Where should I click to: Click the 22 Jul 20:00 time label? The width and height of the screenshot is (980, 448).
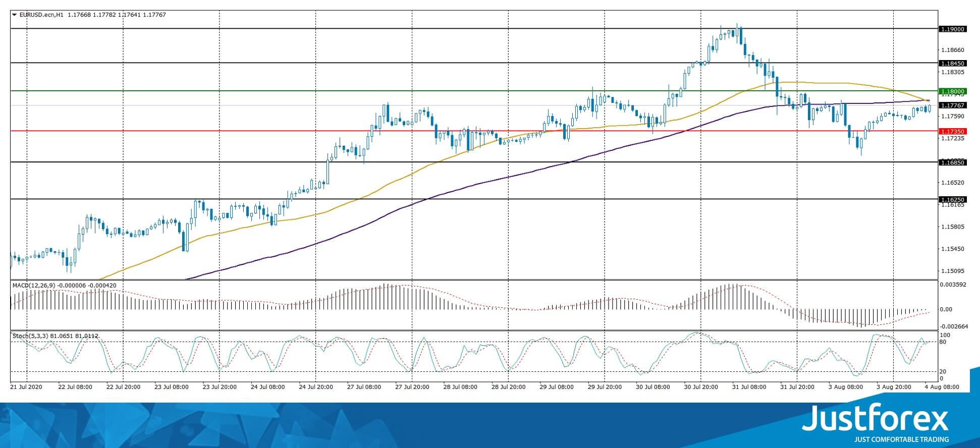123,387
